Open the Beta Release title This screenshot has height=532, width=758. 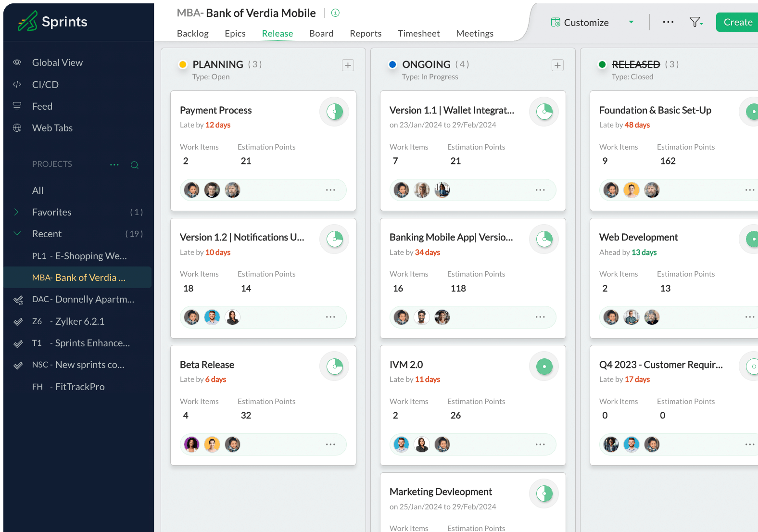point(207,365)
